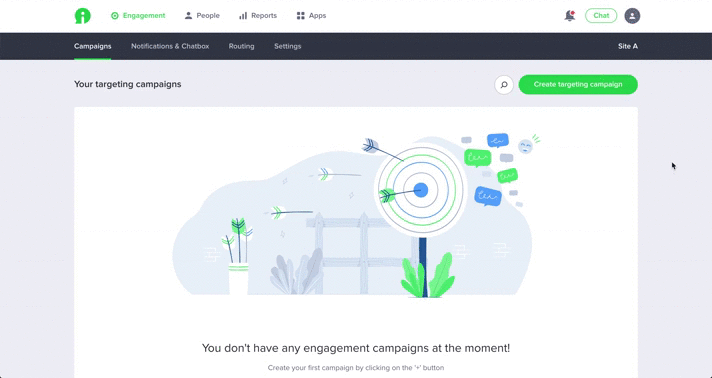Switch to the Settings tab
712x378 pixels.
[287, 46]
